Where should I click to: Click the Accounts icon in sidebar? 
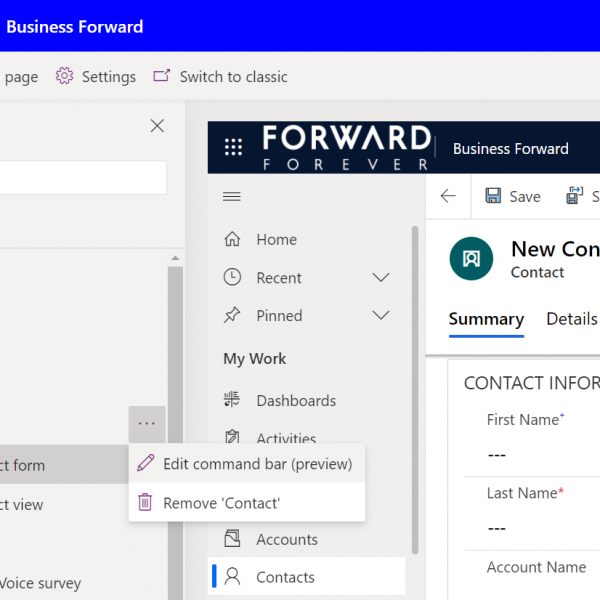pos(233,540)
